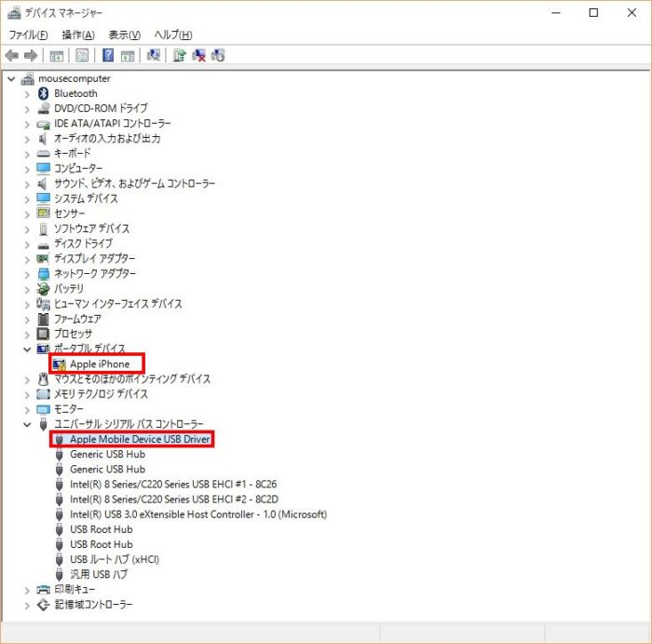Collapse the ポータブル デバイス category
The height and width of the screenshot is (644, 652).
click(27, 349)
